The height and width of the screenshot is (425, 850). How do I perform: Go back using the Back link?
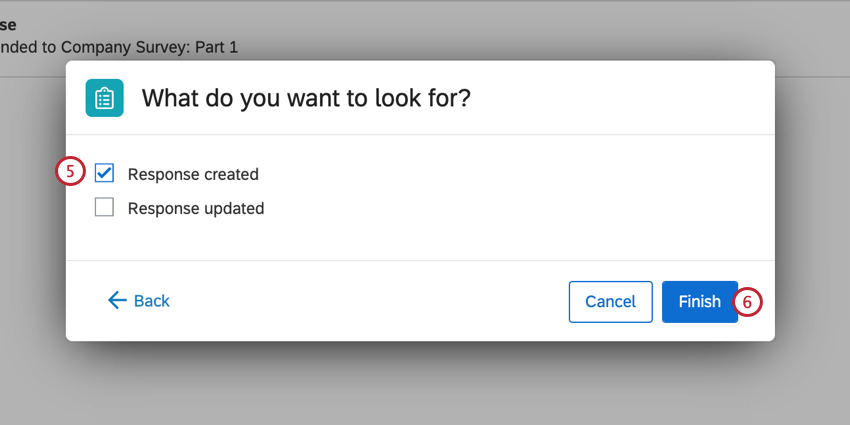pos(151,301)
